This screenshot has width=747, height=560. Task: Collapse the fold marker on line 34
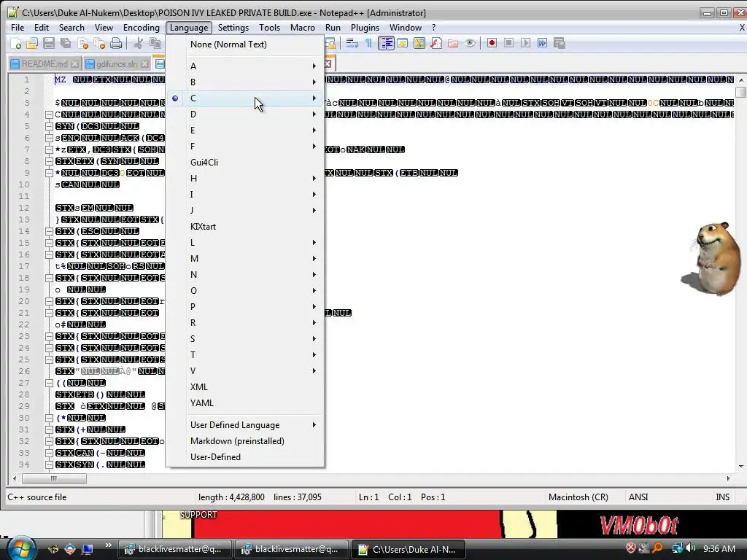point(49,464)
